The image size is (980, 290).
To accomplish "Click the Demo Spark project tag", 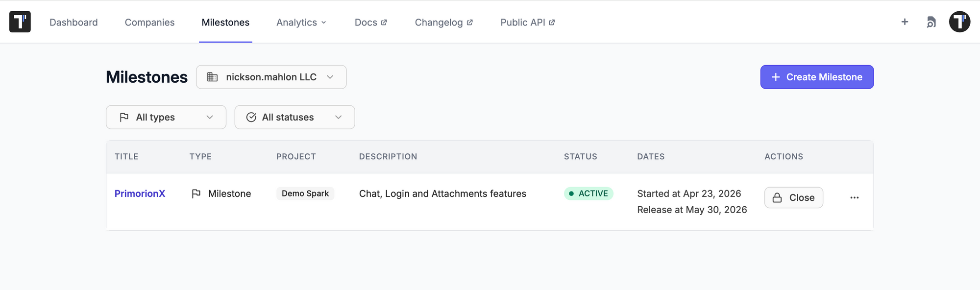I will 305,193.
